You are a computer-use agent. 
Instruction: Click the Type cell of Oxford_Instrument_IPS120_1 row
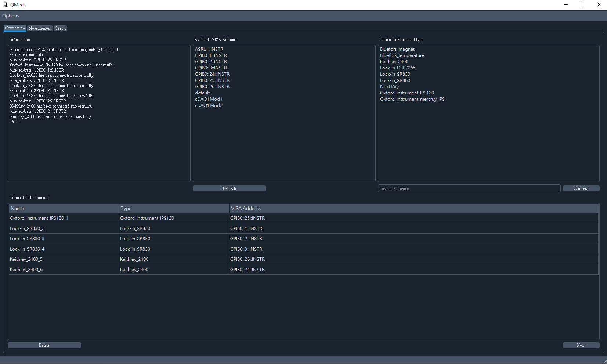coord(174,218)
